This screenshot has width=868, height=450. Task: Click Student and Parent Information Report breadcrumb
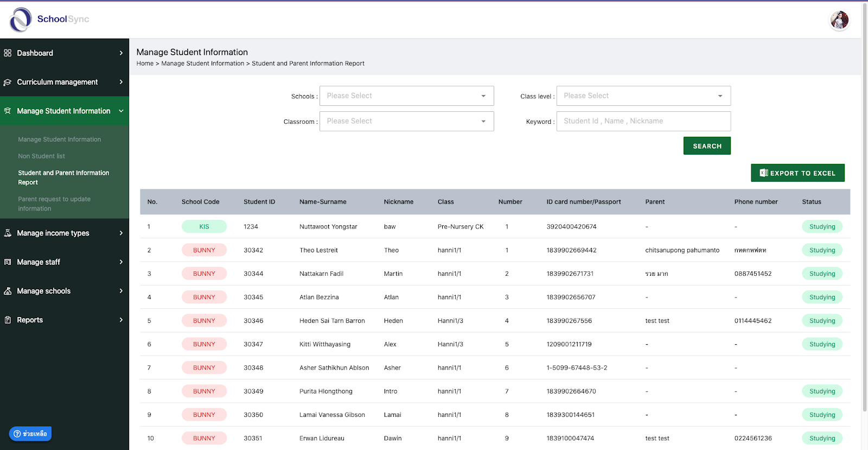click(x=308, y=64)
